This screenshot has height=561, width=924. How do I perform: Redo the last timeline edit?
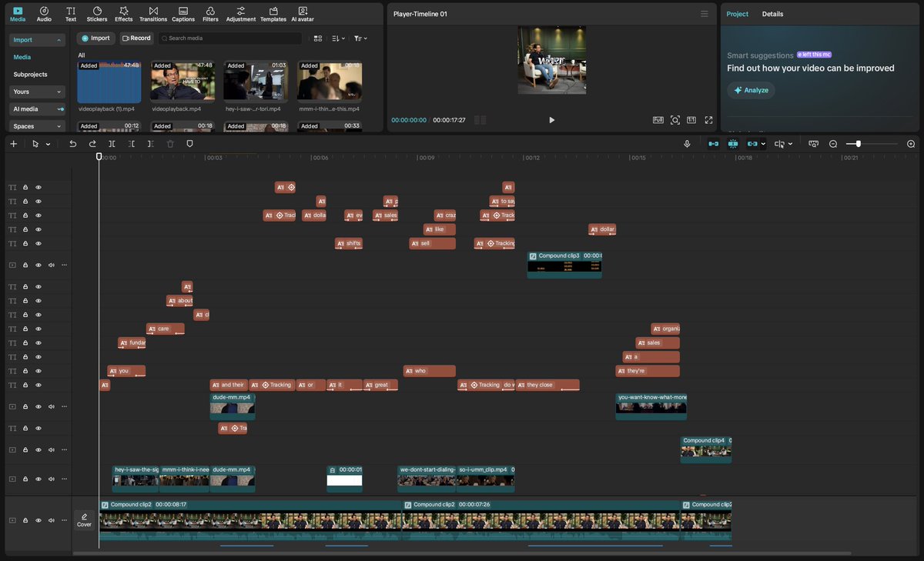point(92,144)
